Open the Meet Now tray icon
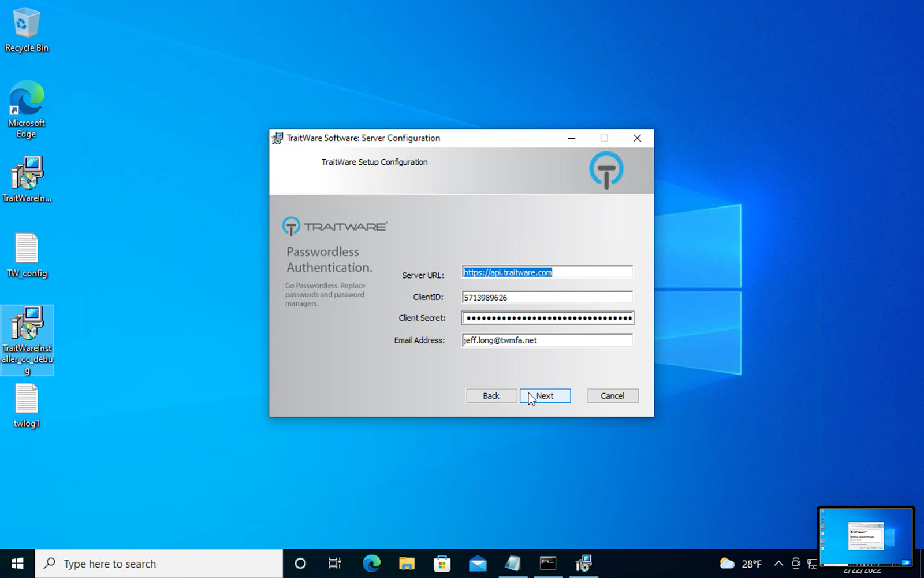This screenshot has height=578, width=924. 796,564
